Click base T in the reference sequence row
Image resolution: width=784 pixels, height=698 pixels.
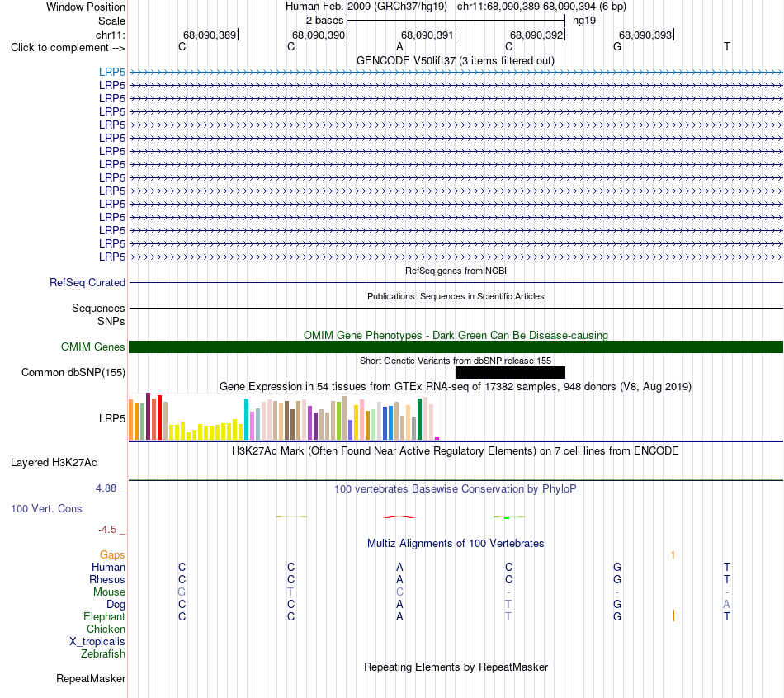pos(727,47)
